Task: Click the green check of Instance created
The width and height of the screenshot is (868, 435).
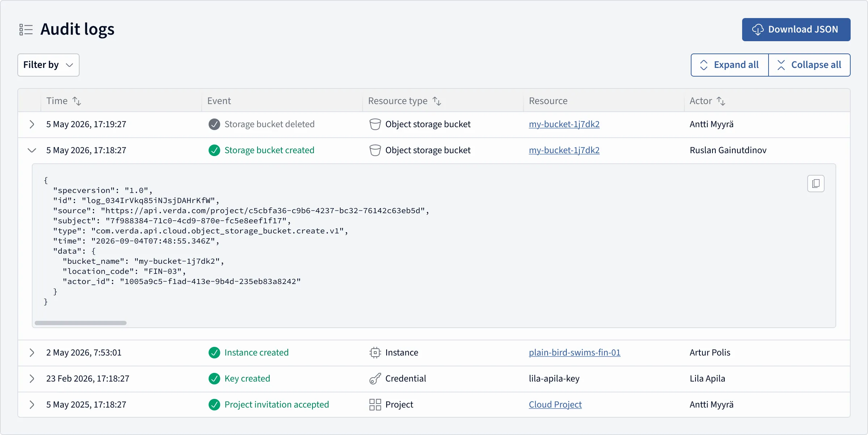Action: click(x=214, y=353)
